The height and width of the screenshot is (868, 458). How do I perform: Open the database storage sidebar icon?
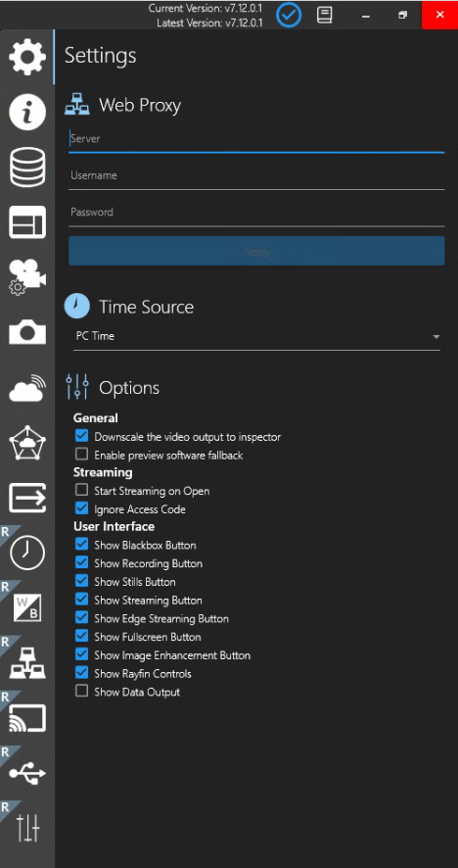27,168
